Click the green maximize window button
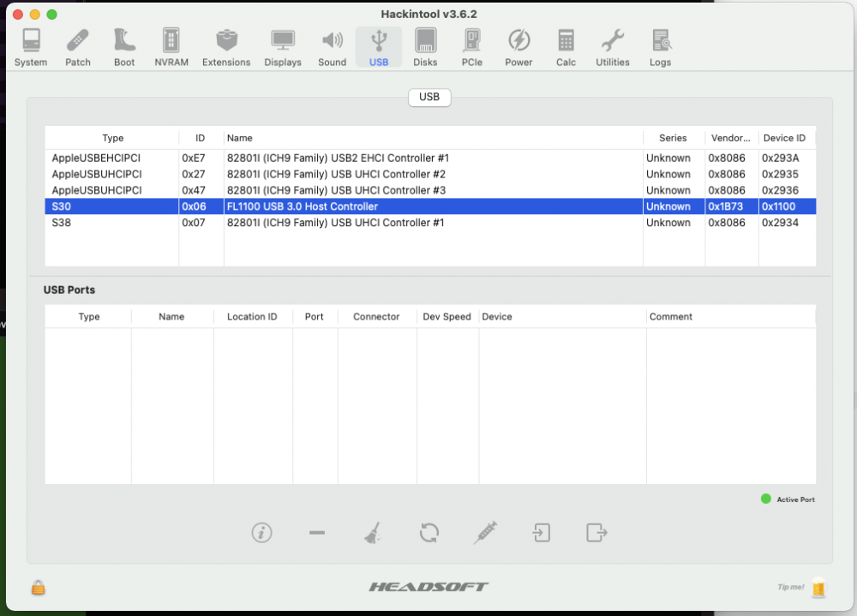 (x=52, y=15)
